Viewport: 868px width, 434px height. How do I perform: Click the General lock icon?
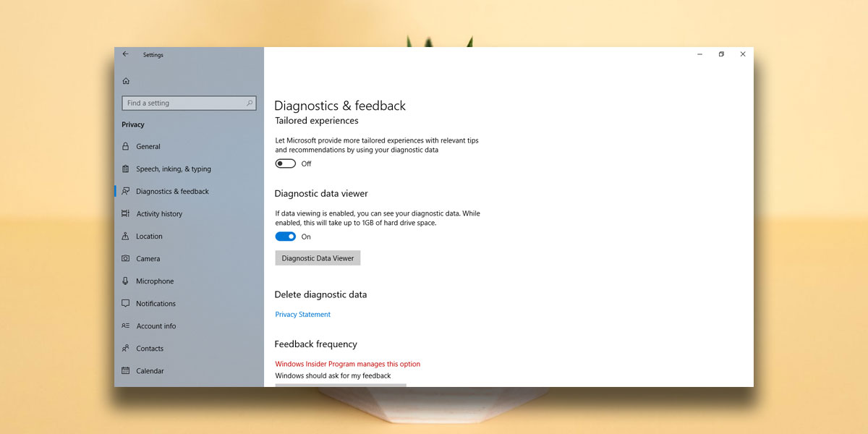[126, 146]
